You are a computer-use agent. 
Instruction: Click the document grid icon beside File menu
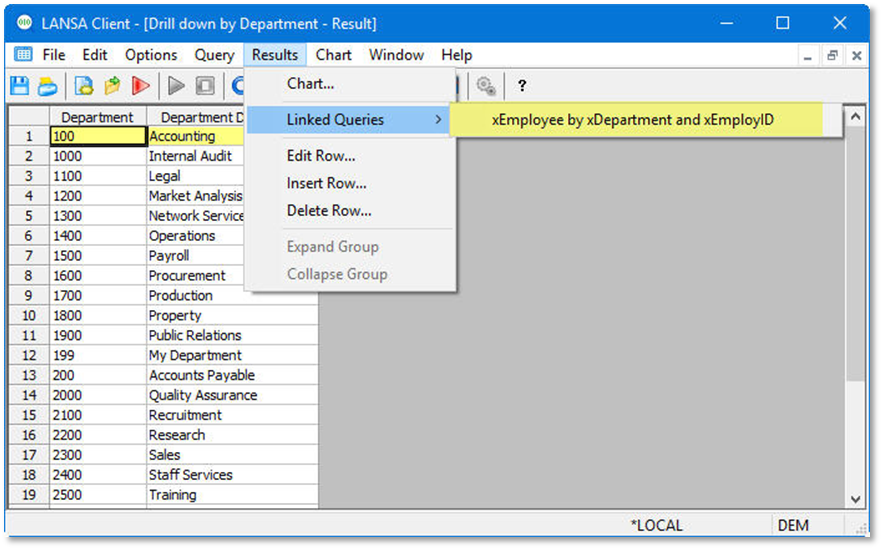point(23,55)
